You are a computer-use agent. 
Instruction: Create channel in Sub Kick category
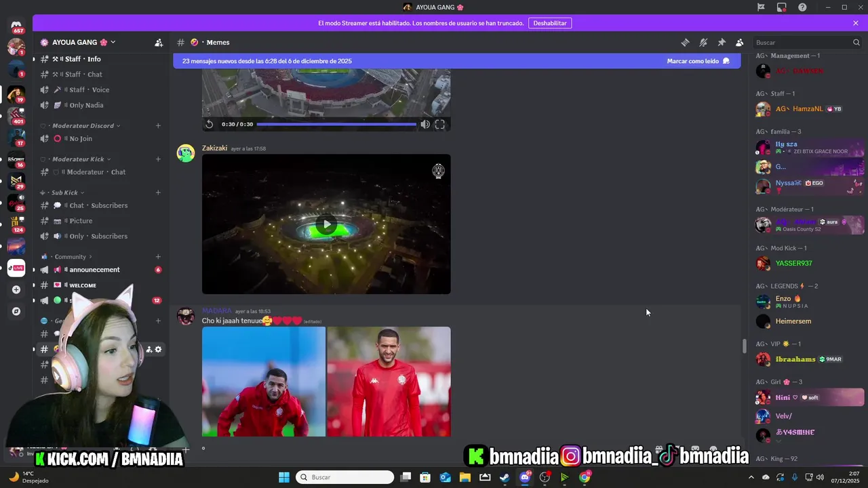pyautogui.click(x=158, y=192)
